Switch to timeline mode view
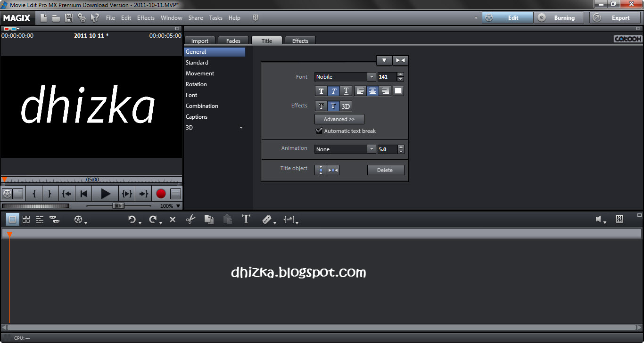The height and width of the screenshot is (343, 644). coord(40,219)
